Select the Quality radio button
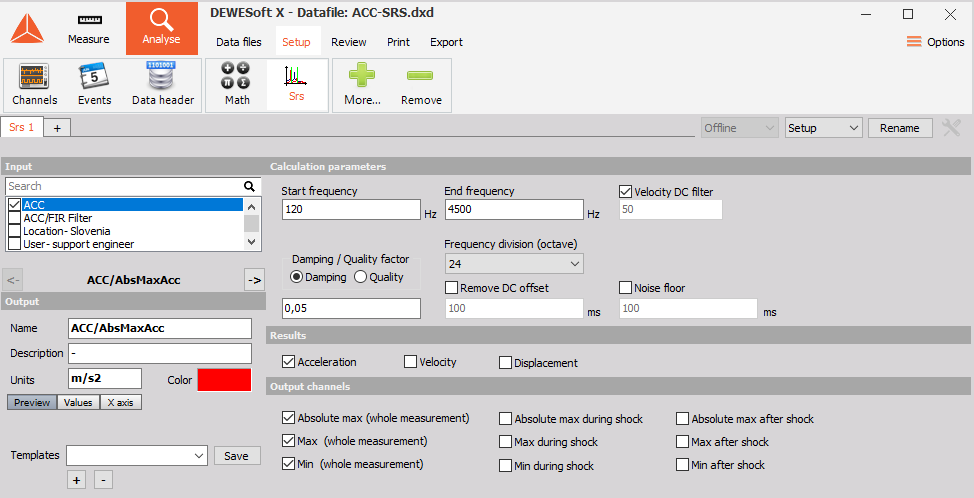Screen dimensions: 974x498 pos(360,278)
